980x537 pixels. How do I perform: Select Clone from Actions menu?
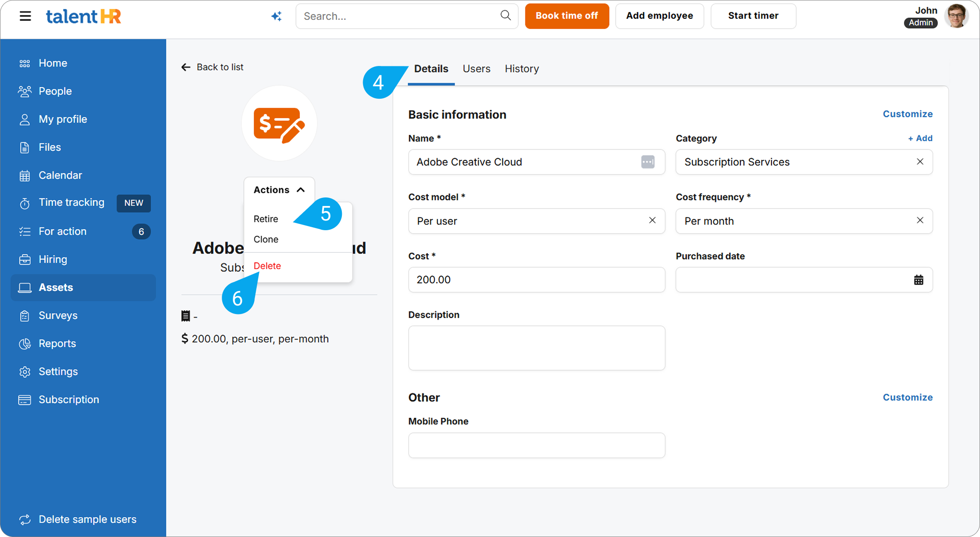266,239
